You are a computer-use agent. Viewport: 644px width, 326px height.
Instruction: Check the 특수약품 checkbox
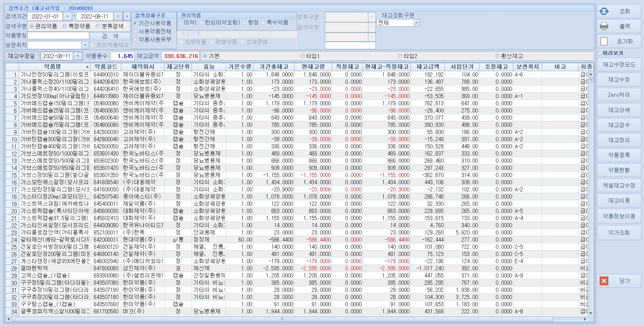pyautogui.click(x=263, y=23)
